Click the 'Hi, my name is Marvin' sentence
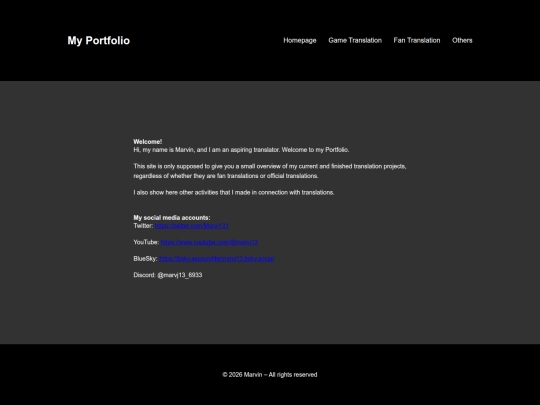The width and height of the screenshot is (540, 405). pyautogui.click(x=241, y=150)
